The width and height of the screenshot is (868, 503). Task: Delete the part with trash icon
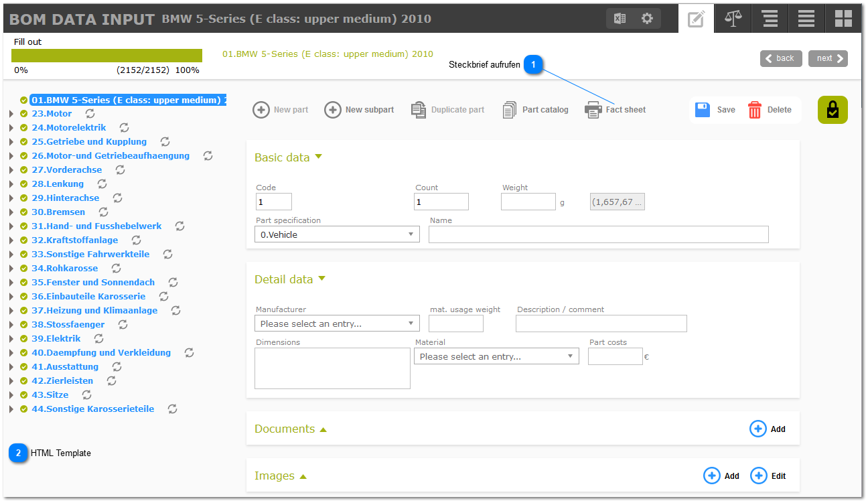click(x=755, y=110)
